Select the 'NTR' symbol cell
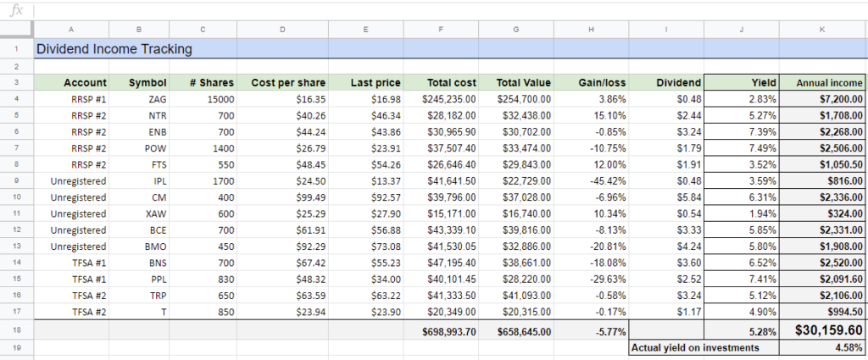 pyautogui.click(x=139, y=115)
